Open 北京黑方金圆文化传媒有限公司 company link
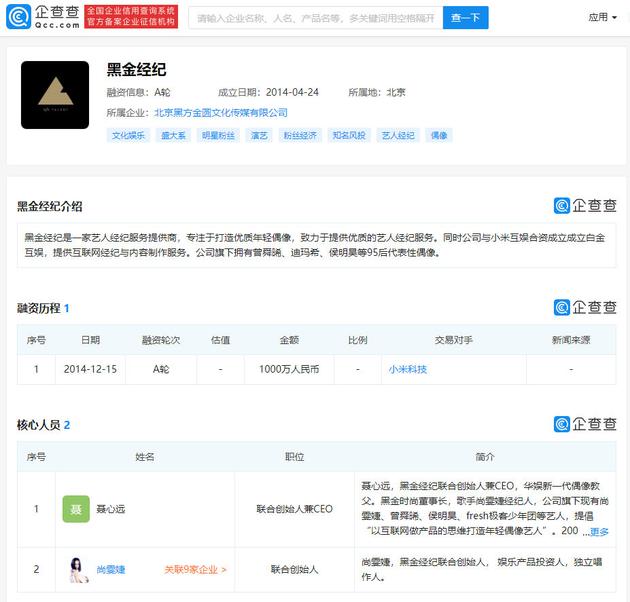Image resolution: width=630 pixels, height=602 pixels. tap(221, 113)
